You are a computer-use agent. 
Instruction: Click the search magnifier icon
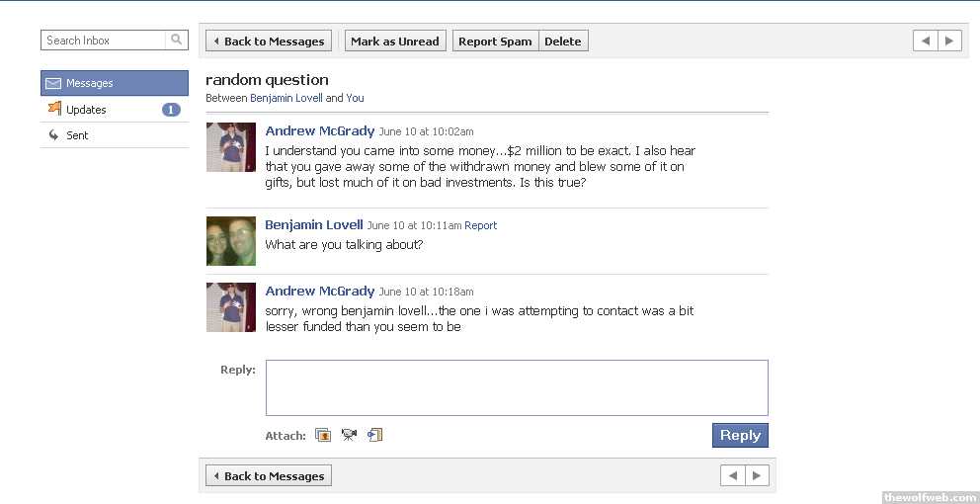point(177,41)
